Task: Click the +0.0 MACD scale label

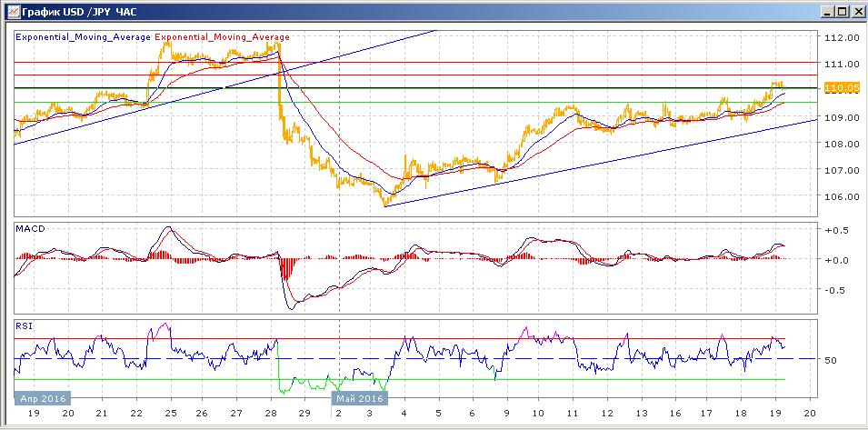Action: click(835, 260)
